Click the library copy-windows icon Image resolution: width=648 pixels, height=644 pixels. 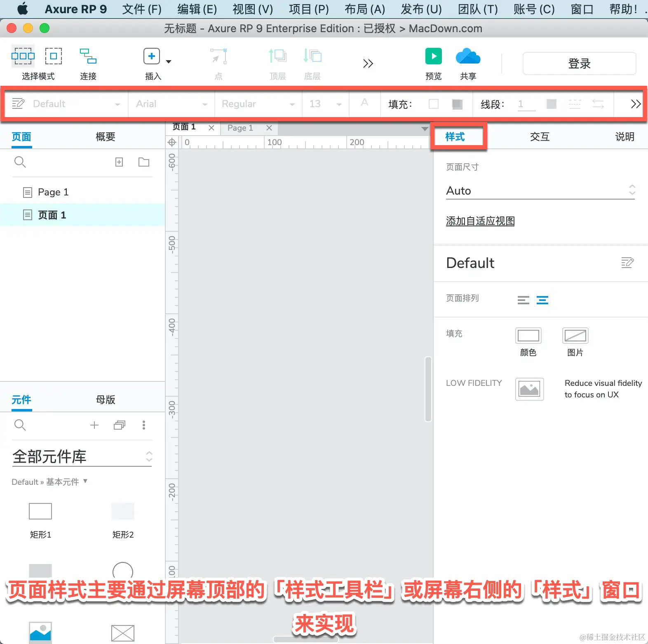point(120,425)
